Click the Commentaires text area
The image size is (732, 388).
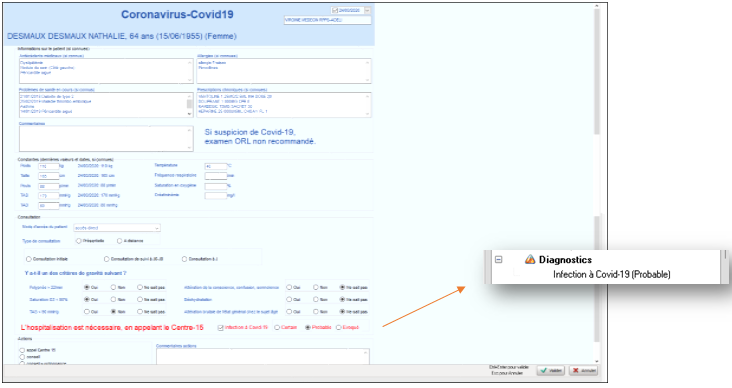click(x=106, y=139)
